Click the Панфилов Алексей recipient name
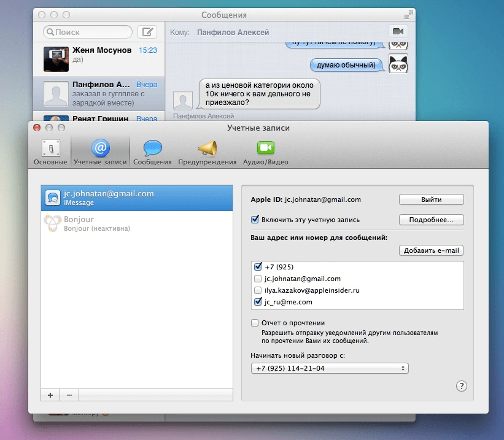504x440 pixels. coord(233,32)
